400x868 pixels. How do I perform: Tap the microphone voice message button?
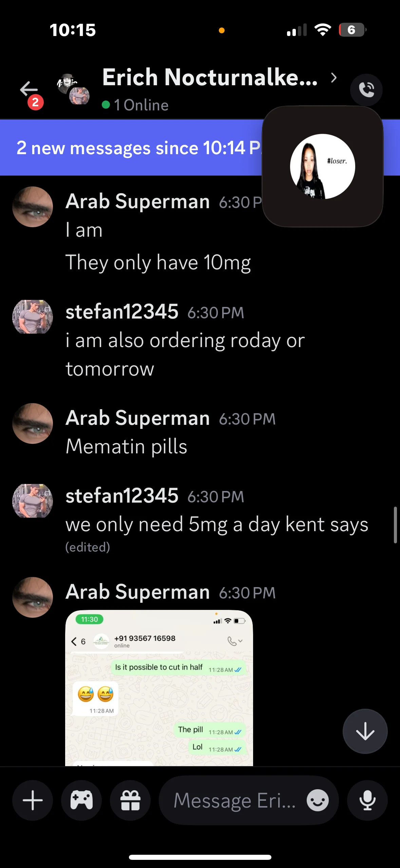tap(367, 800)
